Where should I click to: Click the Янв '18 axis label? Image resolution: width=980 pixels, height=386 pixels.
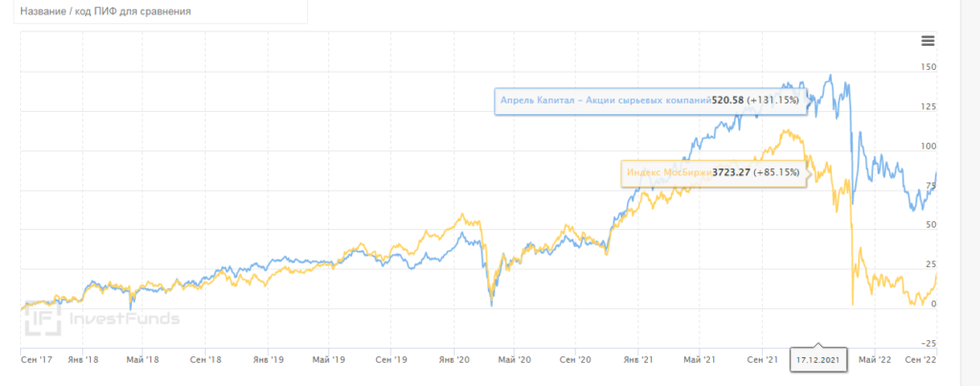[x=82, y=360]
